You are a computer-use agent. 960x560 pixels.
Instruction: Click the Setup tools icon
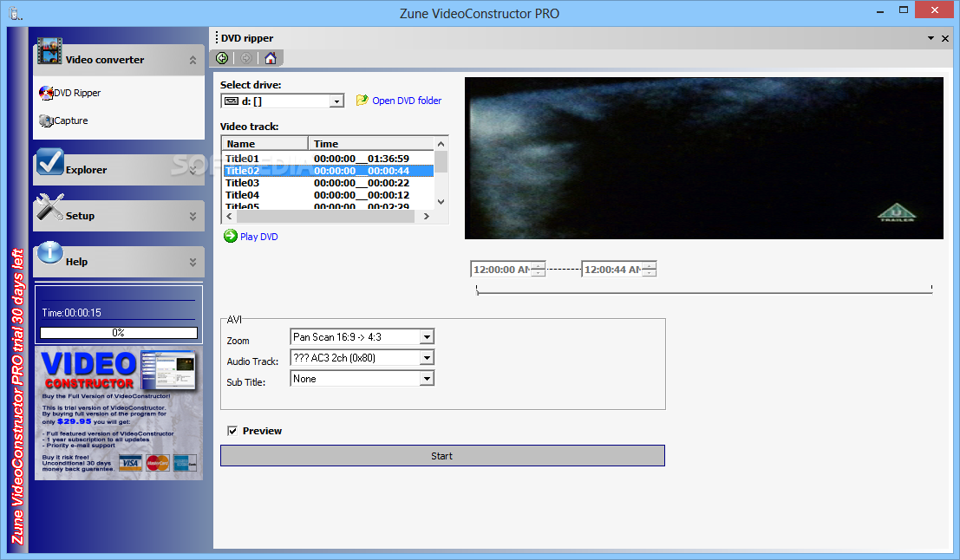(x=49, y=207)
